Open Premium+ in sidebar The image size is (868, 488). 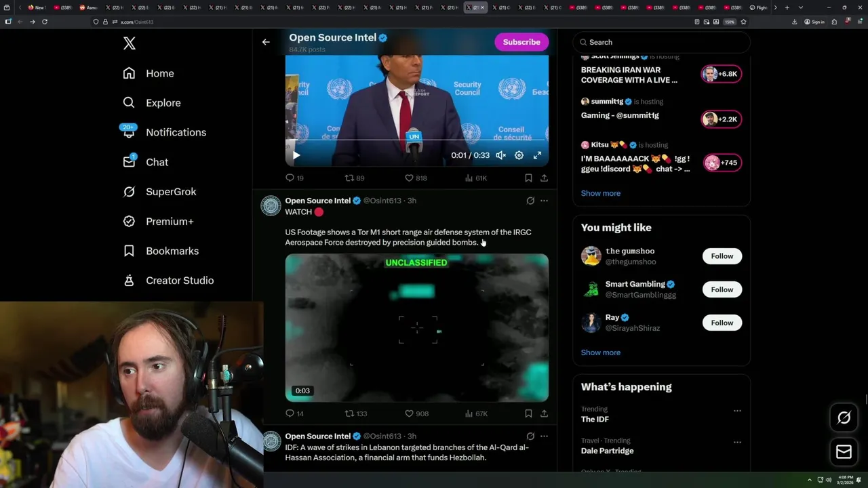(x=158, y=221)
